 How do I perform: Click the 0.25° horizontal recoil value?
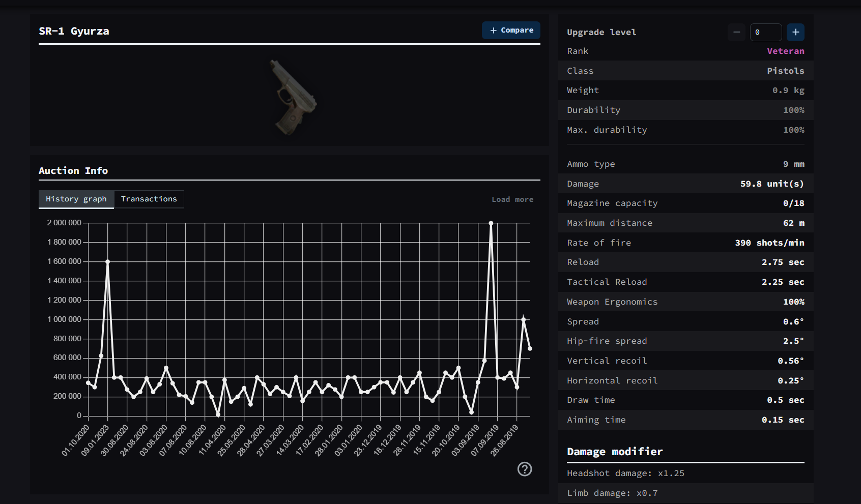click(791, 380)
